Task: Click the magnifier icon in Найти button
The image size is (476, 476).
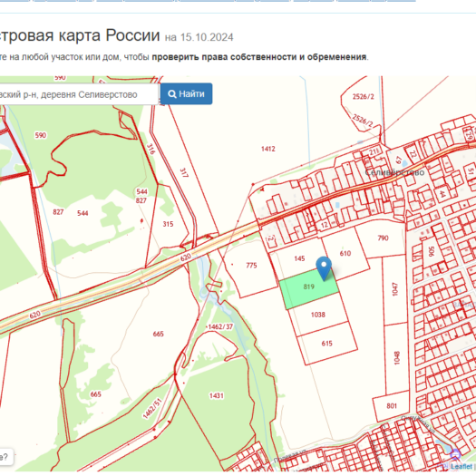Action: (x=172, y=94)
